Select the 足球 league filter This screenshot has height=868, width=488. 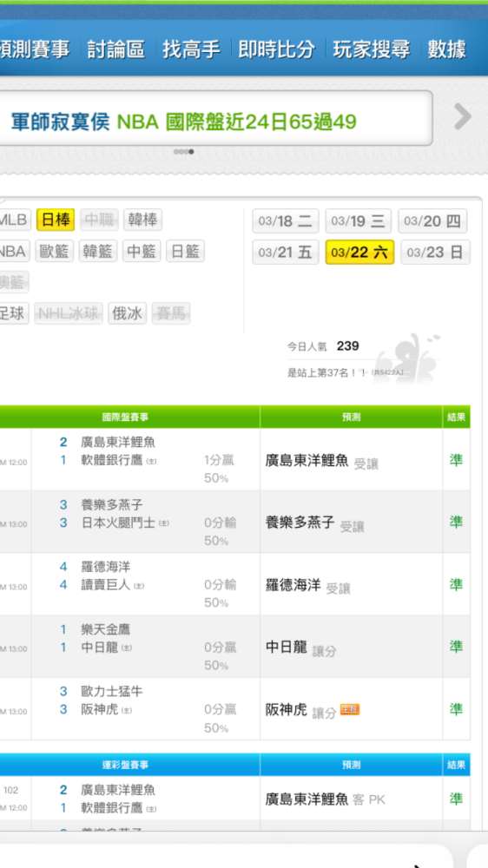point(13,313)
